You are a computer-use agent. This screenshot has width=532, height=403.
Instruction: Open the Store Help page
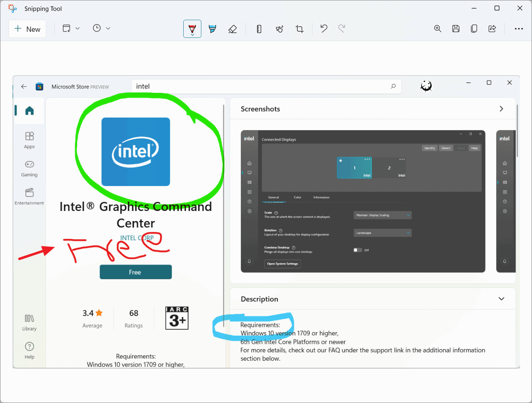tap(29, 351)
